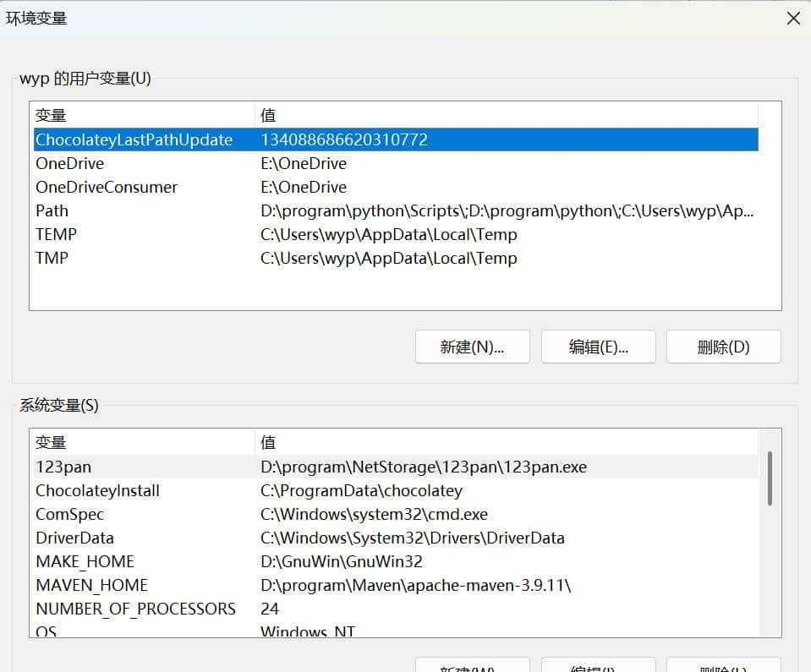Select the Path user variable

coord(52,210)
